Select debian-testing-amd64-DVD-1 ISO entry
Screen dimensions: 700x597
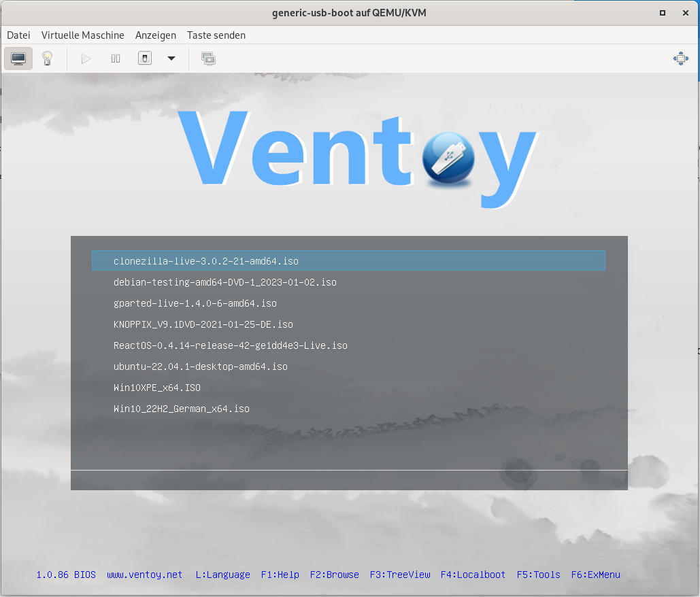(x=224, y=282)
